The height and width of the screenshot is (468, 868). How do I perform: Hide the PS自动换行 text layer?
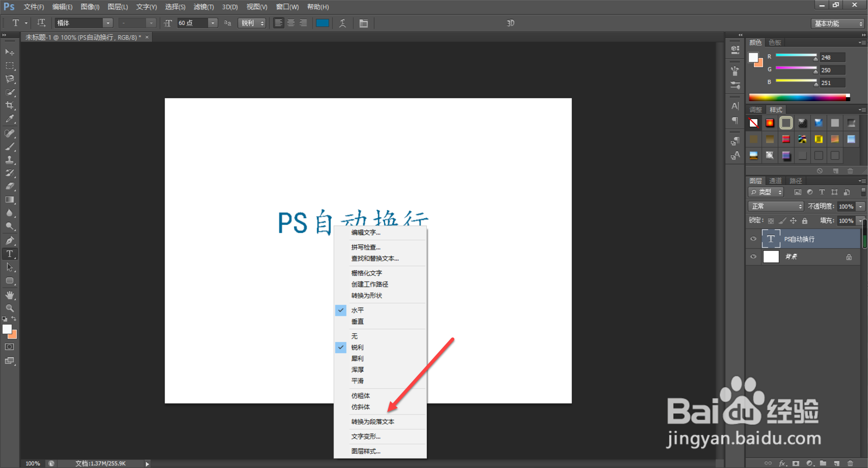tap(753, 239)
